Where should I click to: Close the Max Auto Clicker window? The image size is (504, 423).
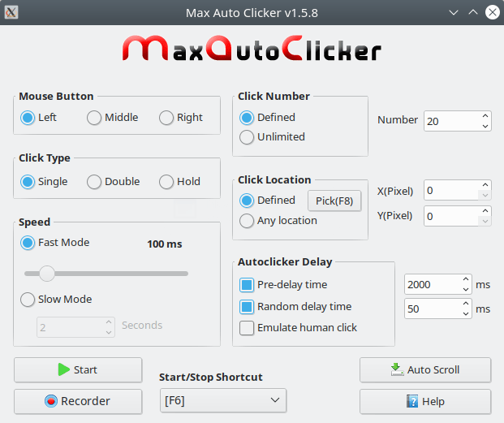coord(493,12)
